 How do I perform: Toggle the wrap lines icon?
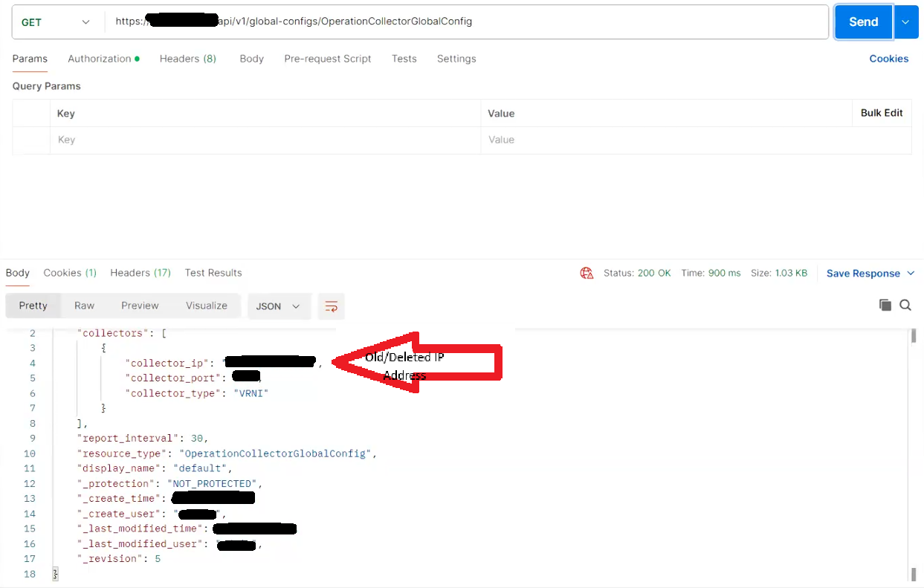coord(332,306)
